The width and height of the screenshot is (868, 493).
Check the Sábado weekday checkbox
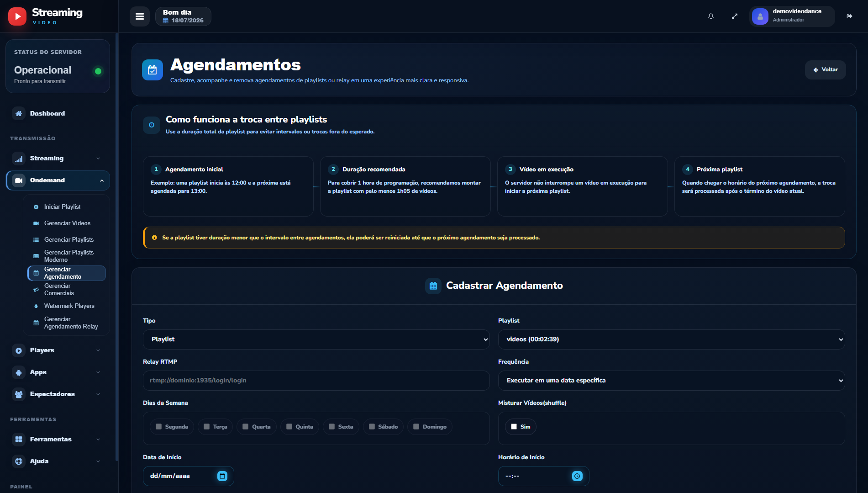[x=372, y=427]
